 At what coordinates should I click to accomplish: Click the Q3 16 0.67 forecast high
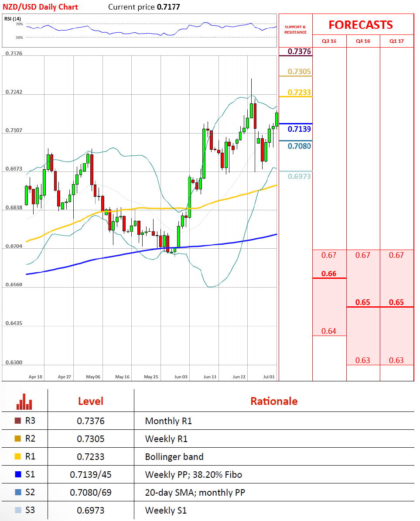[x=329, y=255]
